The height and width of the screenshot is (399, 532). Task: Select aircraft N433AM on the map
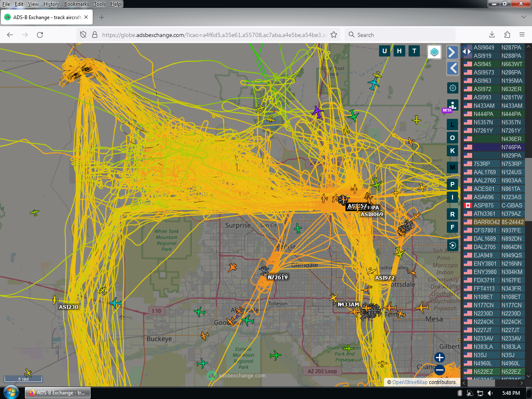pos(334,298)
